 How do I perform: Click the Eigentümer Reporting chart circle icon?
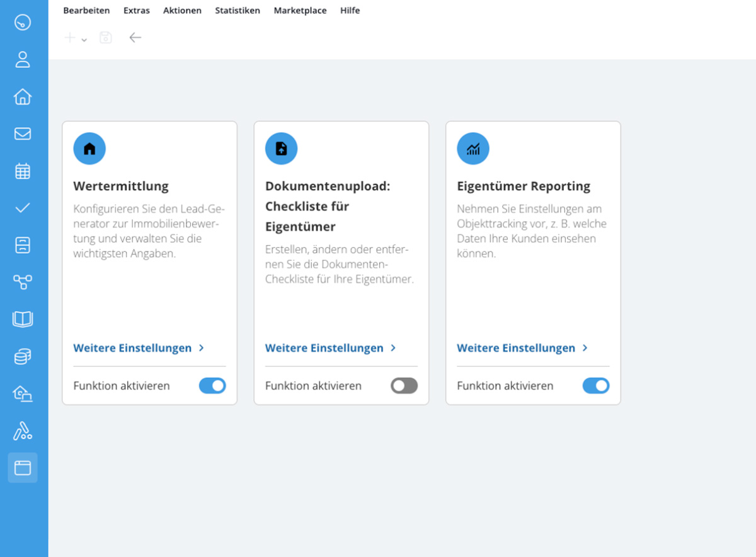(x=473, y=149)
